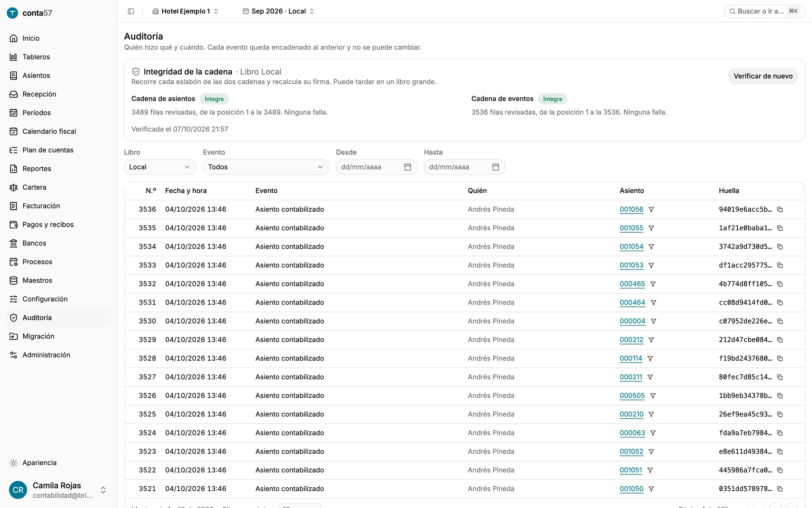Open Bancos section in sidebar

pos(58,243)
